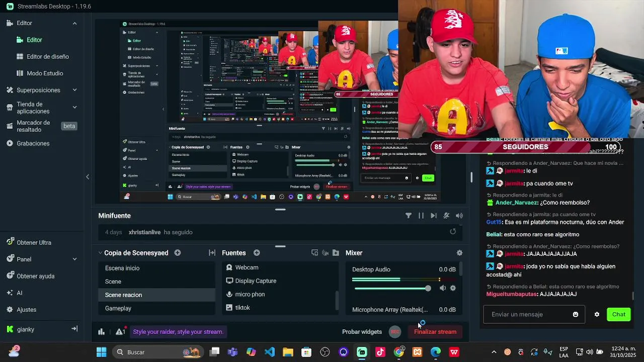
Task: Open Microsoft Edge from taskbar
Action: [x=436, y=352]
